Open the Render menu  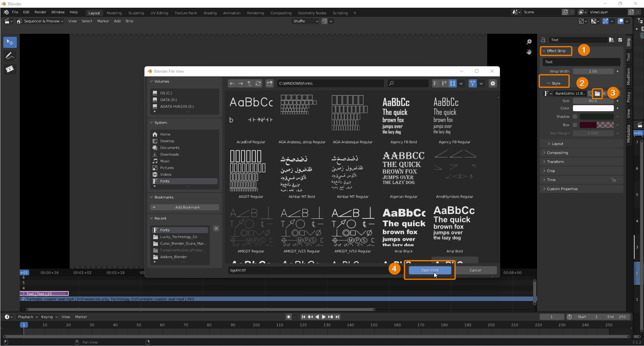tap(40, 12)
